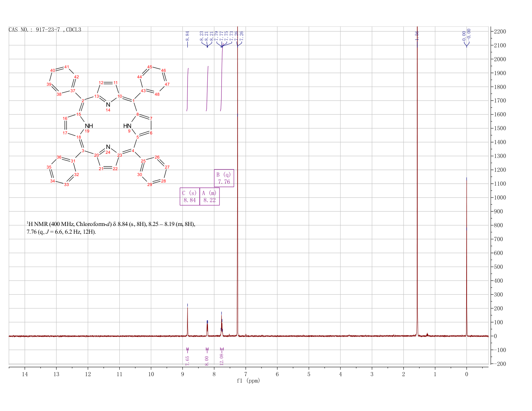Click the CAS NO. 917-23-7 header text
The image size is (532, 411).
pyautogui.click(x=45, y=30)
